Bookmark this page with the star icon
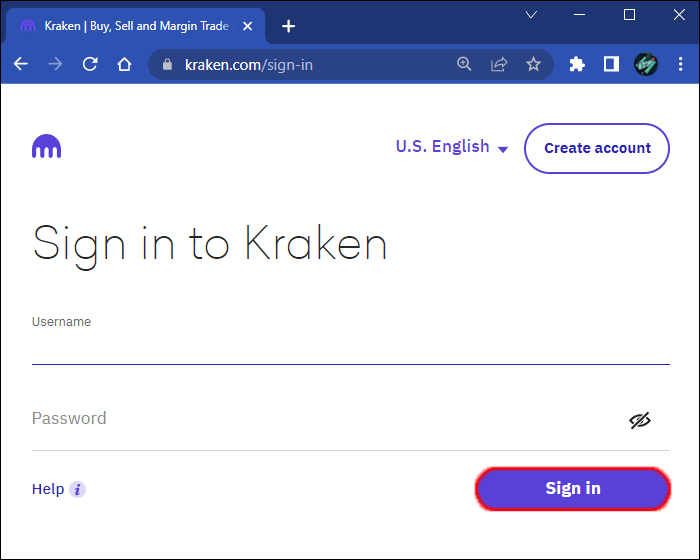Image resolution: width=700 pixels, height=560 pixels. coord(533,64)
